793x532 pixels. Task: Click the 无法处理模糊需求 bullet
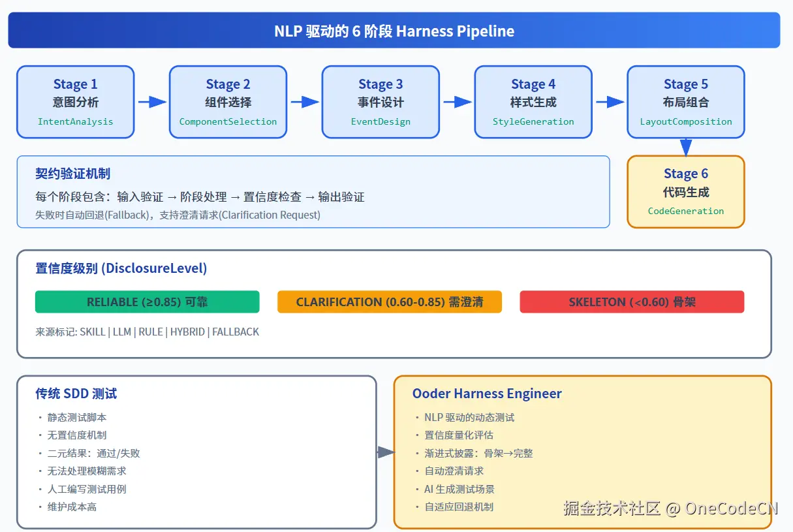coord(82,471)
